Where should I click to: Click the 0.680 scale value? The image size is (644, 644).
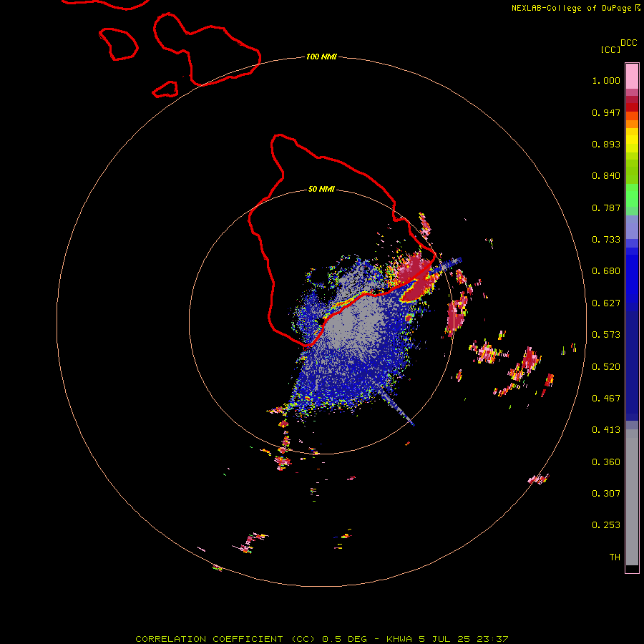[606, 271]
